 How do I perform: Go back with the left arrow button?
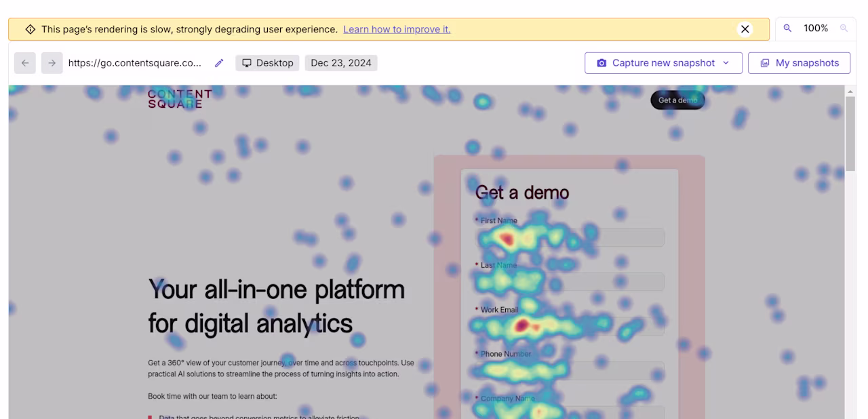(x=25, y=63)
